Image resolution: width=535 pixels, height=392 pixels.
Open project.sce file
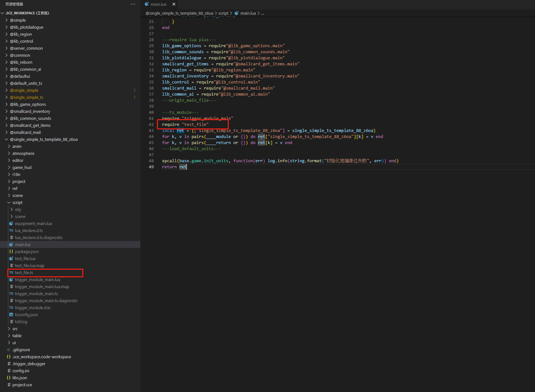[22, 385]
